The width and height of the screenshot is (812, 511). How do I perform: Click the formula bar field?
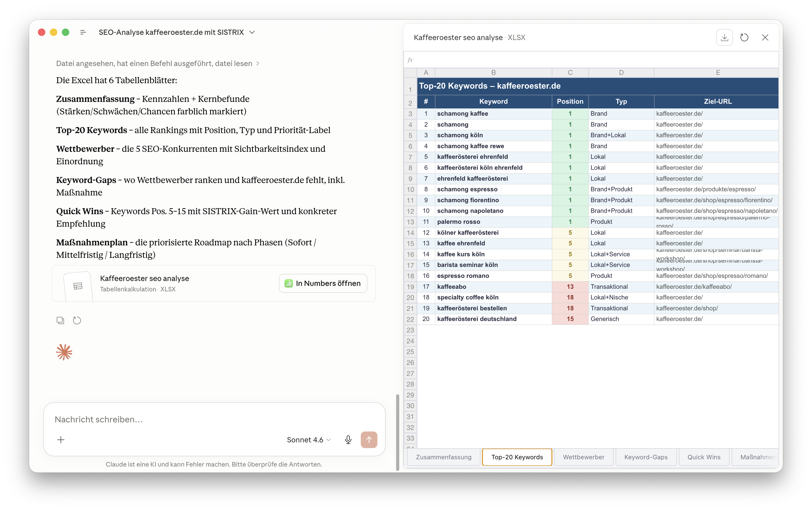pos(591,60)
